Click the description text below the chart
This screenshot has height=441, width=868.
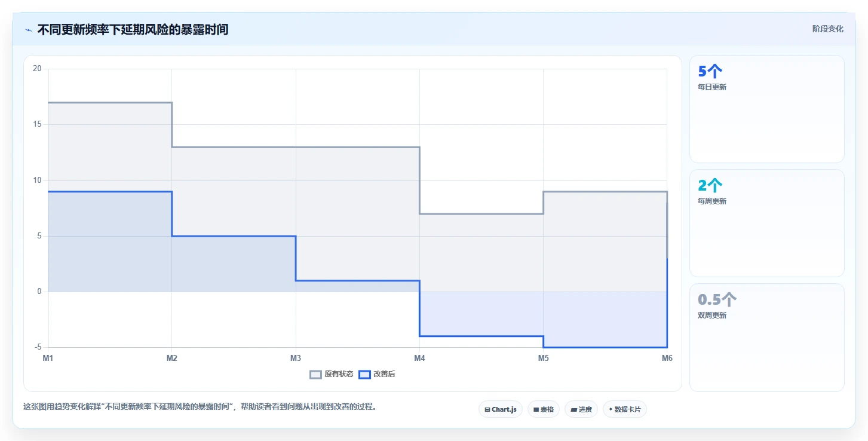pyautogui.click(x=200, y=407)
